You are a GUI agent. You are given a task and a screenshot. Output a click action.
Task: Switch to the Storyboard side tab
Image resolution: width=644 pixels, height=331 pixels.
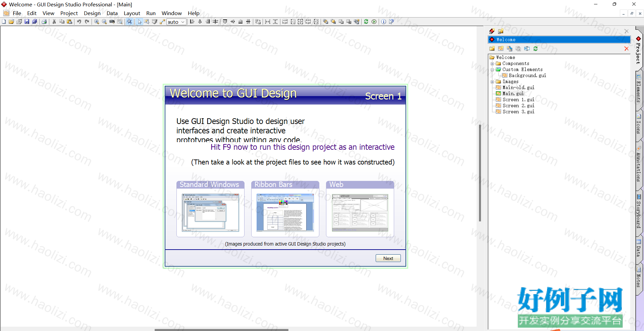[639, 212]
